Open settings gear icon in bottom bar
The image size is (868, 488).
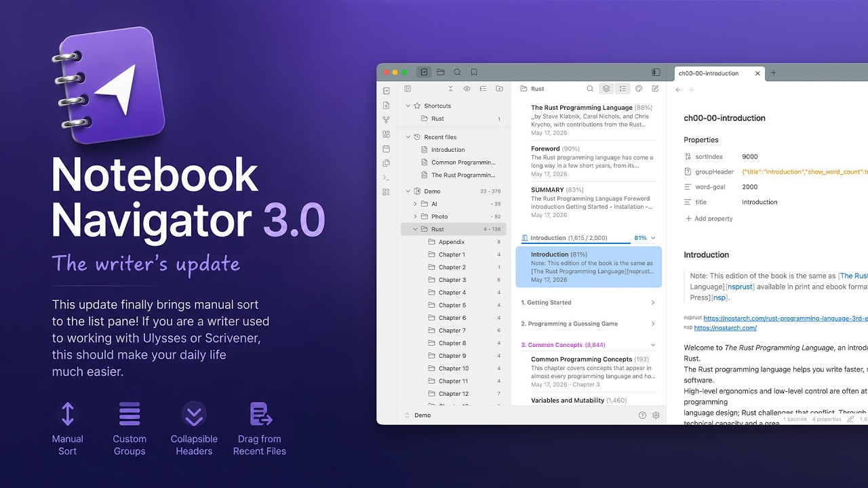coord(656,415)
